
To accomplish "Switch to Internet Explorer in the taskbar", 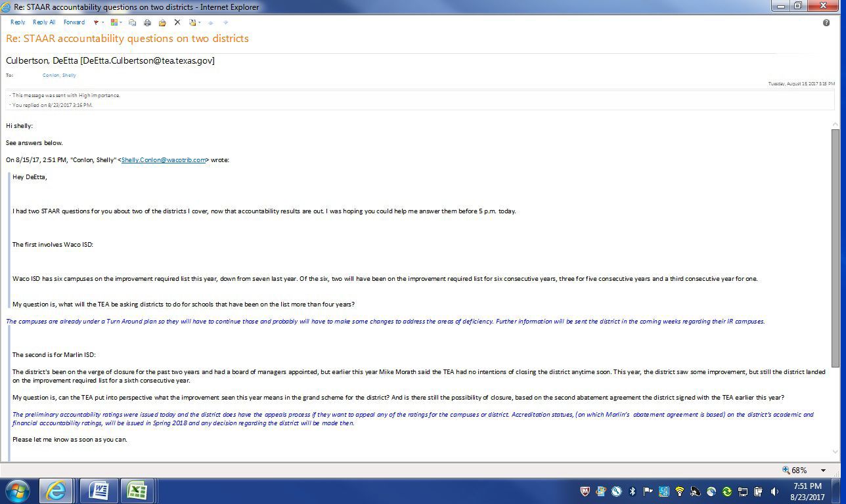I will pos(56,491).
